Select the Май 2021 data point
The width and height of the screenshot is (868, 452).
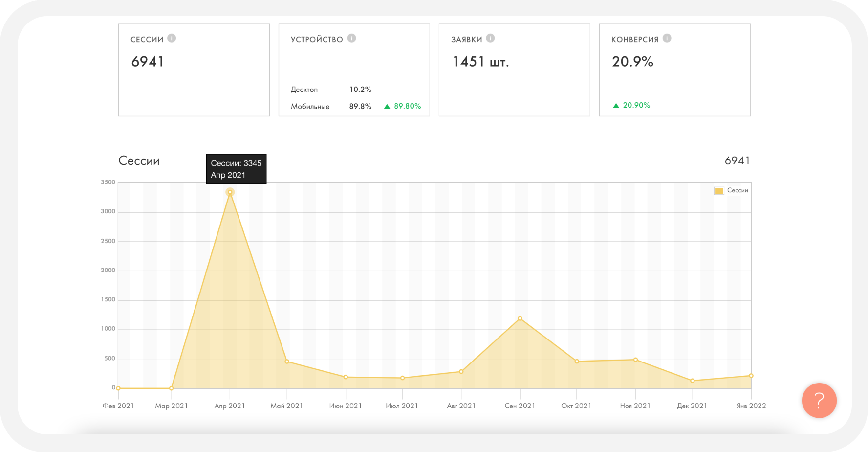pos(287,362)
